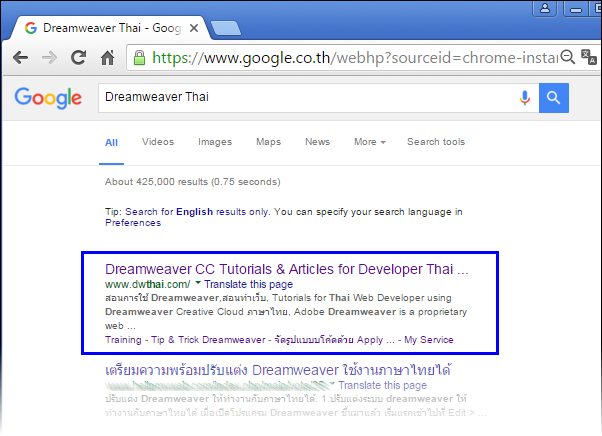Click the Google logo
Screen dimensions: 602x436
tap(48, 98)
